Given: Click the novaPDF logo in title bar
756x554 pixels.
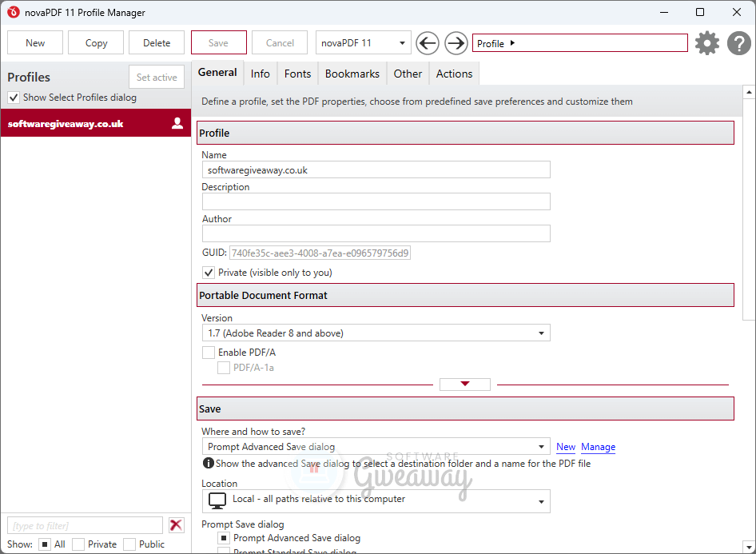Looking at the screenshot, I should click(x=13, y=13).
